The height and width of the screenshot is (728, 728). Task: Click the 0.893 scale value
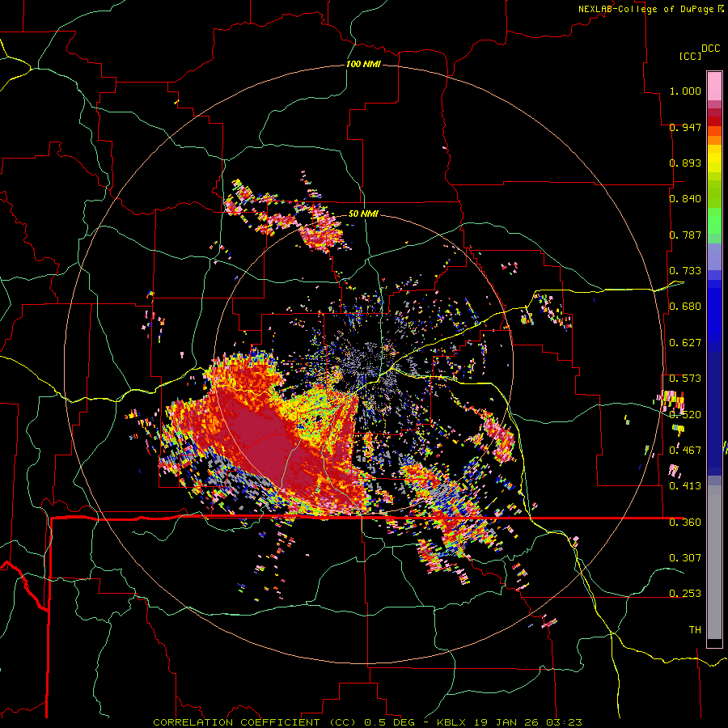click(x=685, y=163)
